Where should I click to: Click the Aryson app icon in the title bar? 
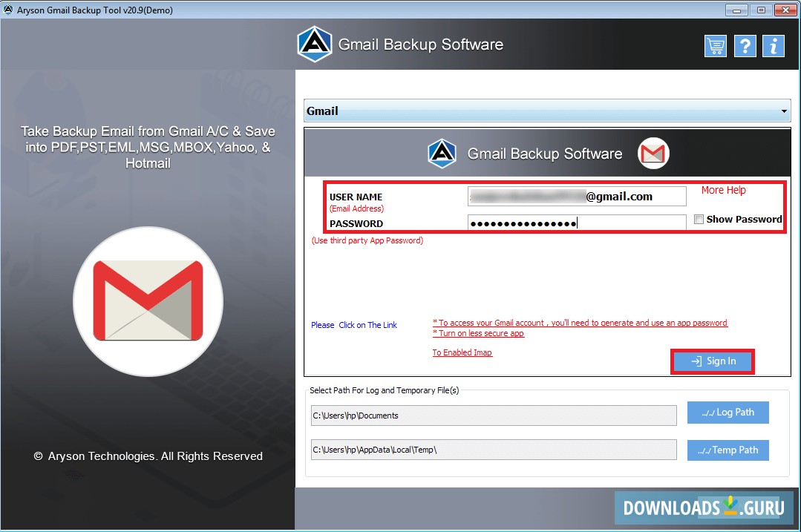7,10
